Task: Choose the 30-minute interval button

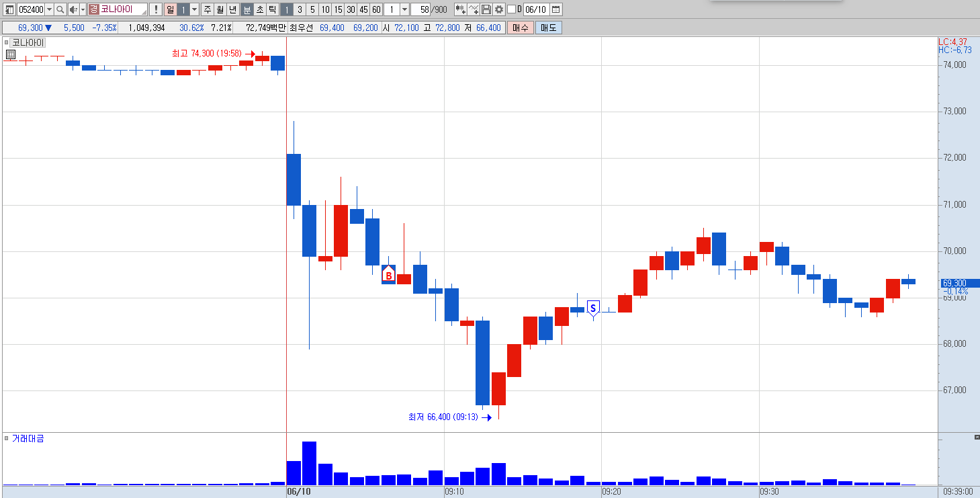Action: tap(351, 9)
